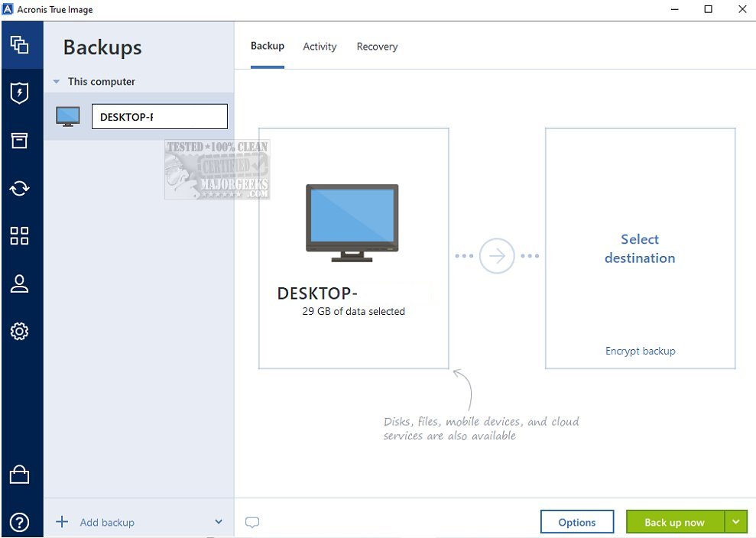This screenshot has width=756, height=538.
Task: Click the monitor icon beside the backup name
Action: pos(67,117)
